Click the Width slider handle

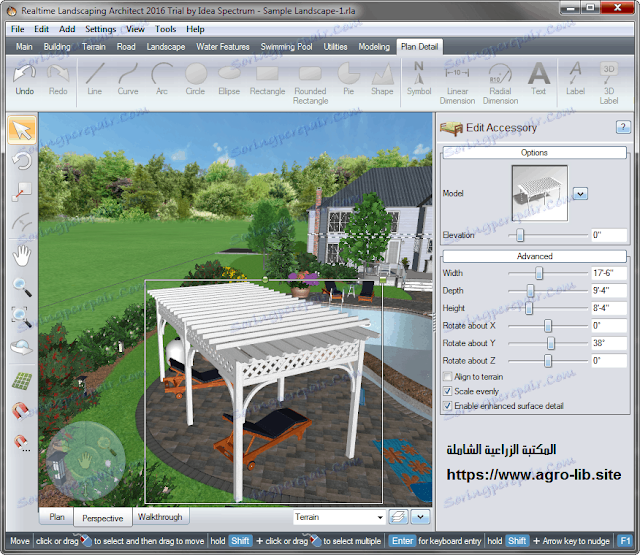539,273
